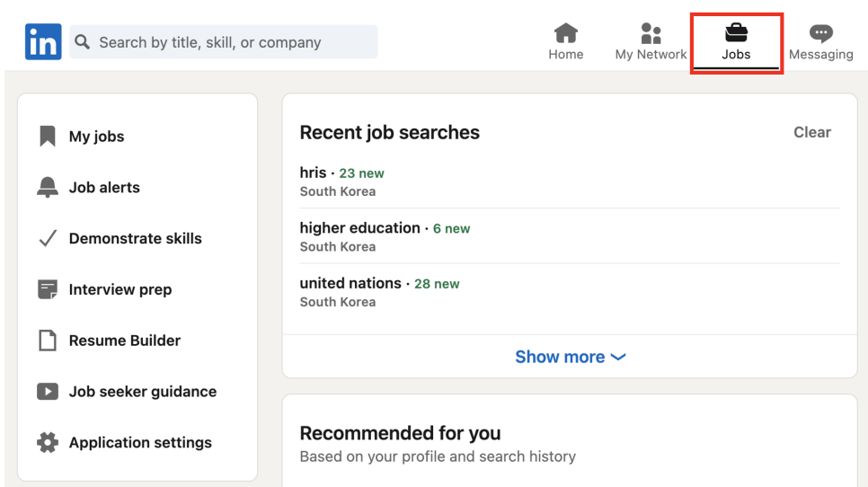Screen dimensions: 868x487
Task: Open the Home house icon
Action: point(566,32)
